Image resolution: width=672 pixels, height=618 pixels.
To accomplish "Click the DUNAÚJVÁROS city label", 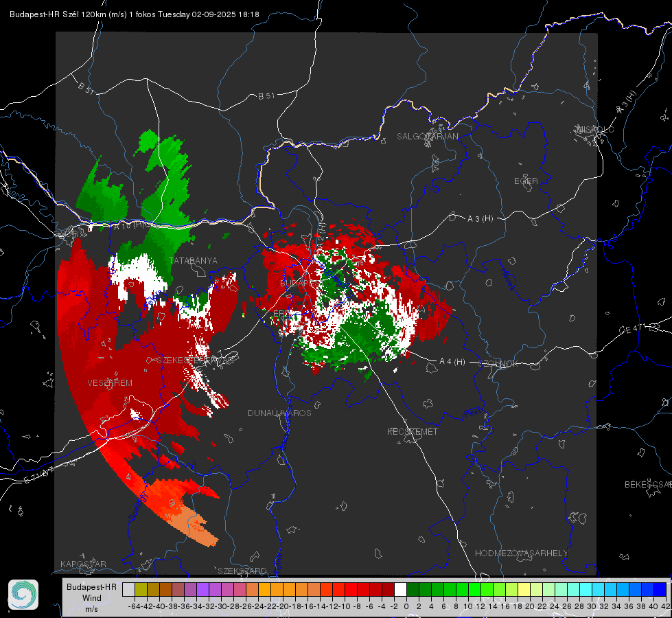I will click(x=279, y=413).
